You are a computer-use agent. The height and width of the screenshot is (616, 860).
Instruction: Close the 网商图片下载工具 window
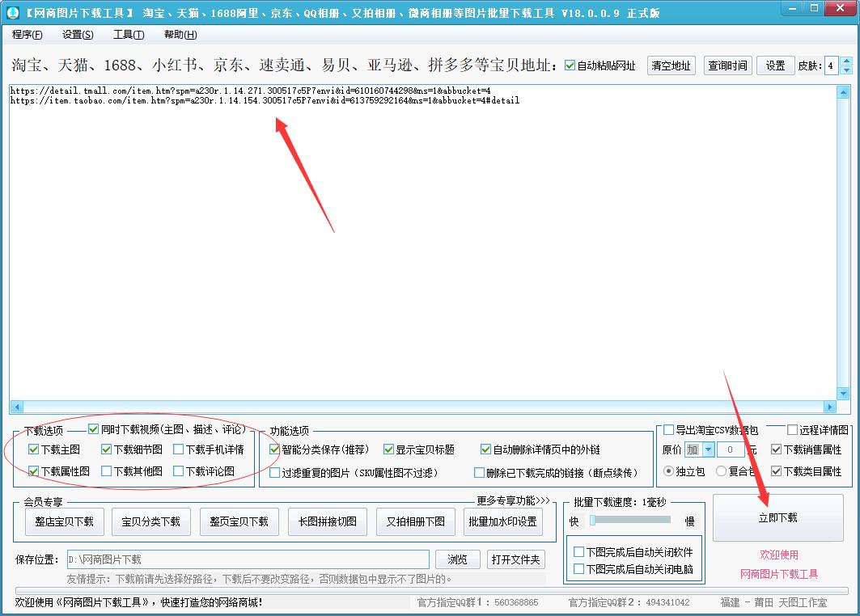(x=840, y=8)
